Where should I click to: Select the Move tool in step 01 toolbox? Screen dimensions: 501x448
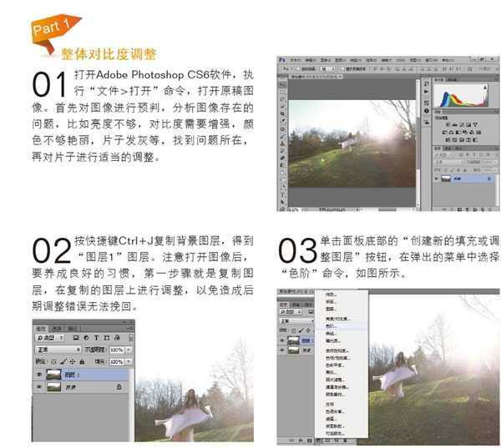pyautogui.click(x=282, y=84)
